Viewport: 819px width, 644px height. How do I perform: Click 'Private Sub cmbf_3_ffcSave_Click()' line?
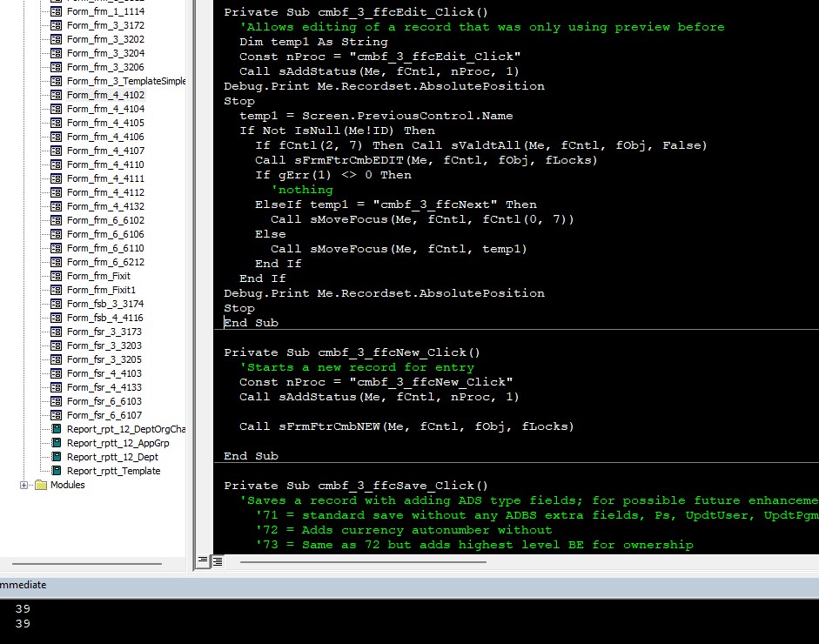pyautogui.click(x=356, y=486)
